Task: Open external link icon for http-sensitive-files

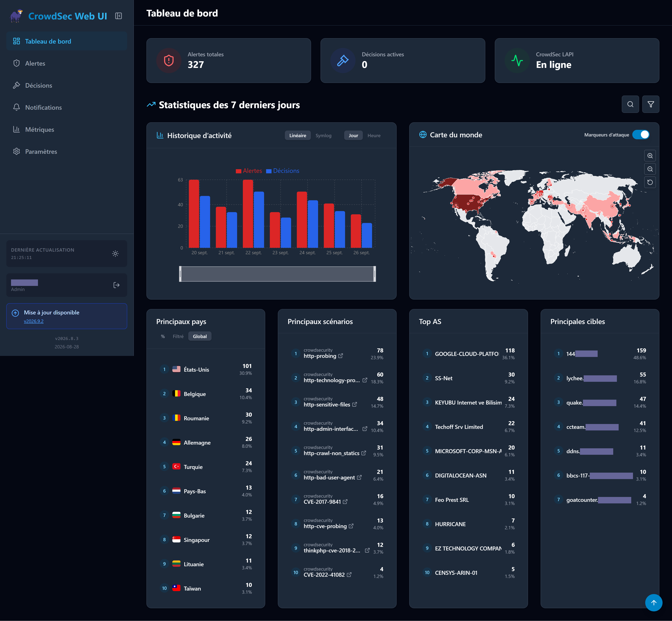Action: coord(354,404)
